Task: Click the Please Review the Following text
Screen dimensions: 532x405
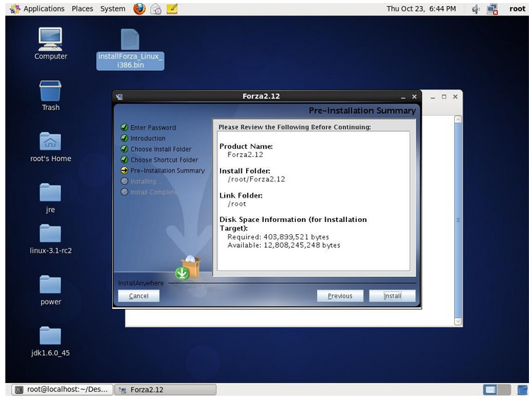Action: click(294, 127)
